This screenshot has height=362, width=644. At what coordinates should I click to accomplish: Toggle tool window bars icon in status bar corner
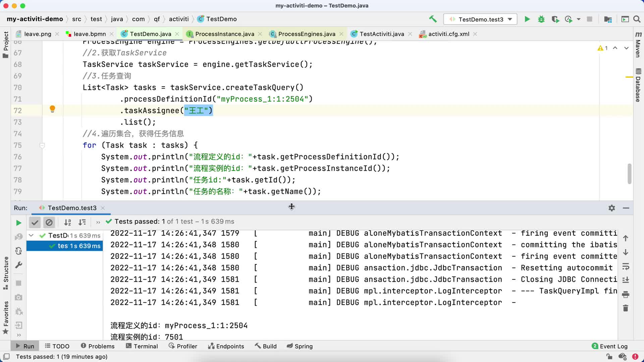click(6, 357)
